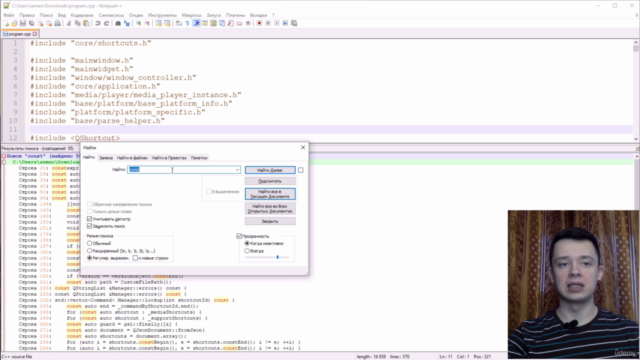Image resolution: width=640 pixels, height=360 pixels.
Task: Collapse the file path fold marker in results
Action: (3, 162)
